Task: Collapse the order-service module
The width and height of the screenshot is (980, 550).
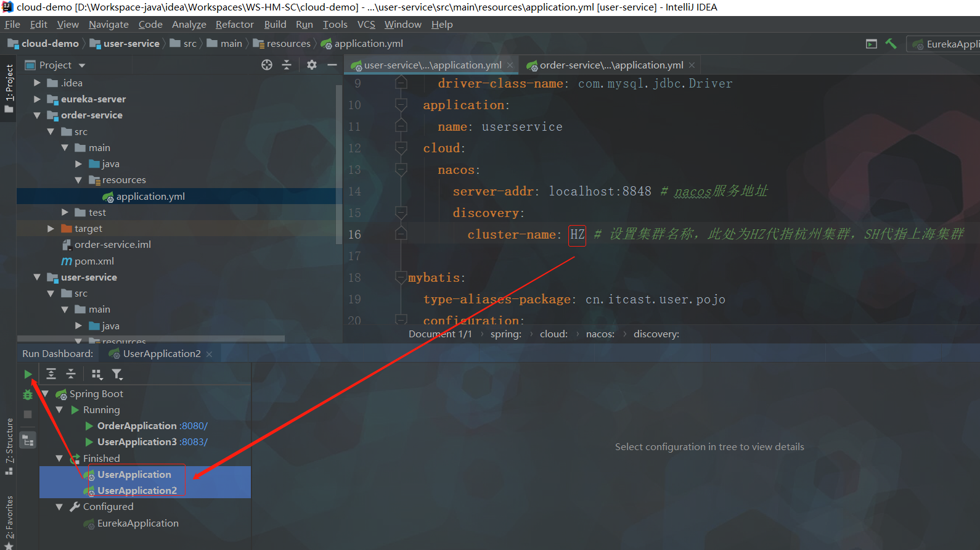Action: click(x=37, y=115)
